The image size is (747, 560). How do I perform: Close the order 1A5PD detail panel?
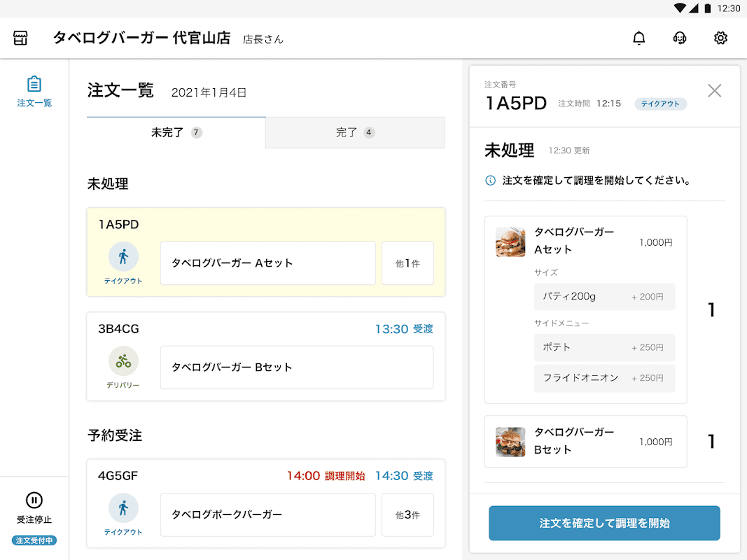click(714, 90)
